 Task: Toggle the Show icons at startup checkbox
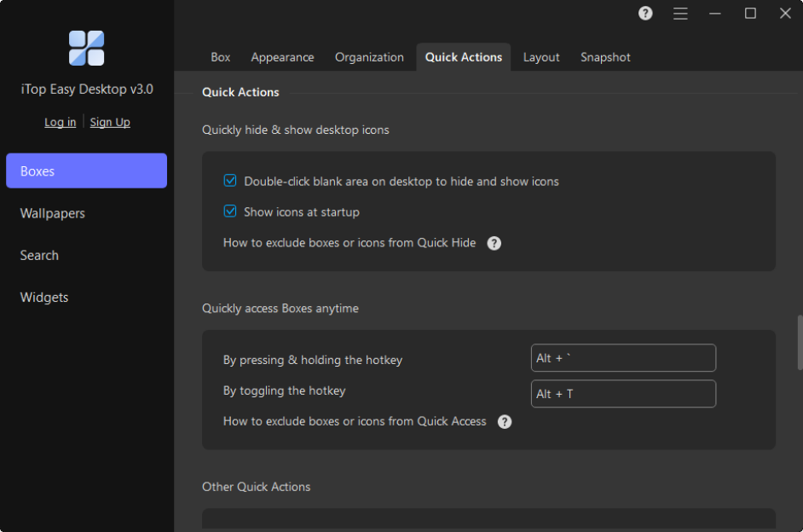(x=230, y=211)
